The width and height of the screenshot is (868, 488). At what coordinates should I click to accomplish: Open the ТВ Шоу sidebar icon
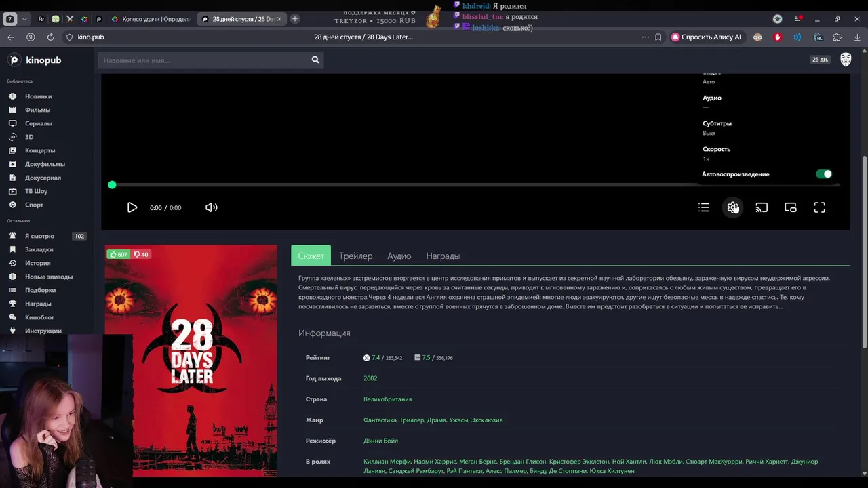(12, 191)
